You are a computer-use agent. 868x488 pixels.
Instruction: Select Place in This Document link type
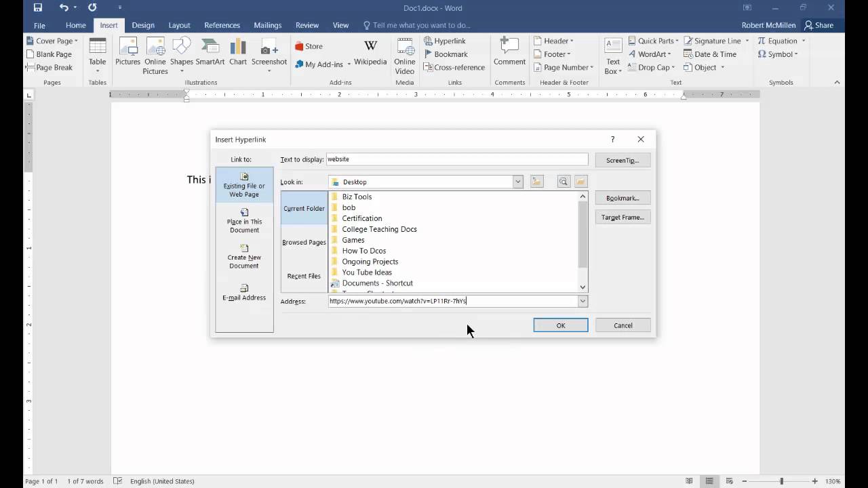(x=244, y=222)
